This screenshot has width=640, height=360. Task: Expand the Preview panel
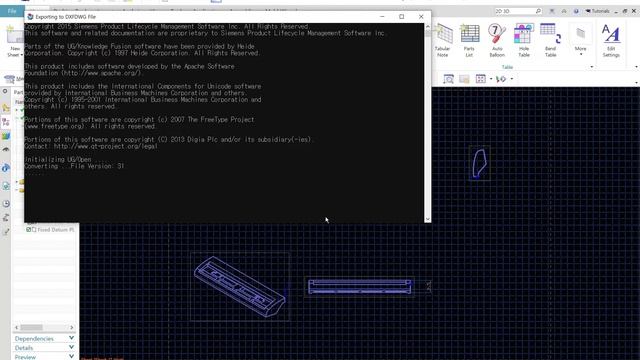pyautogui.click(x=44, y=357)
